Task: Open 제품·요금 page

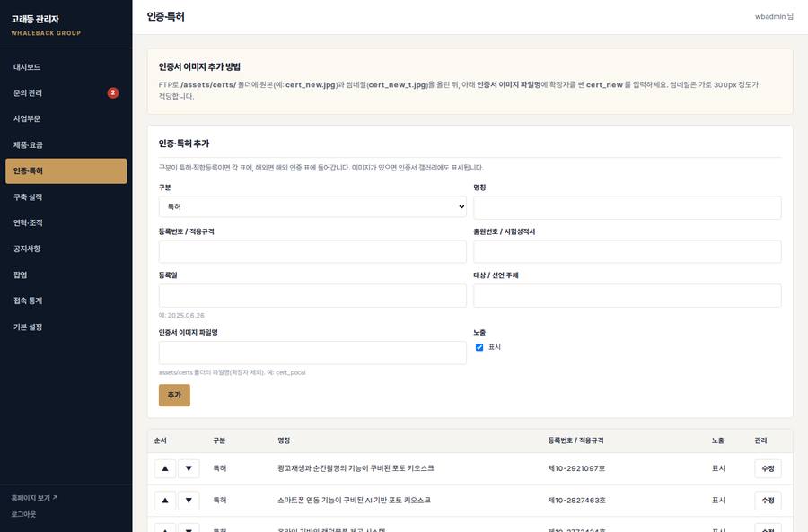Action: 66,144
